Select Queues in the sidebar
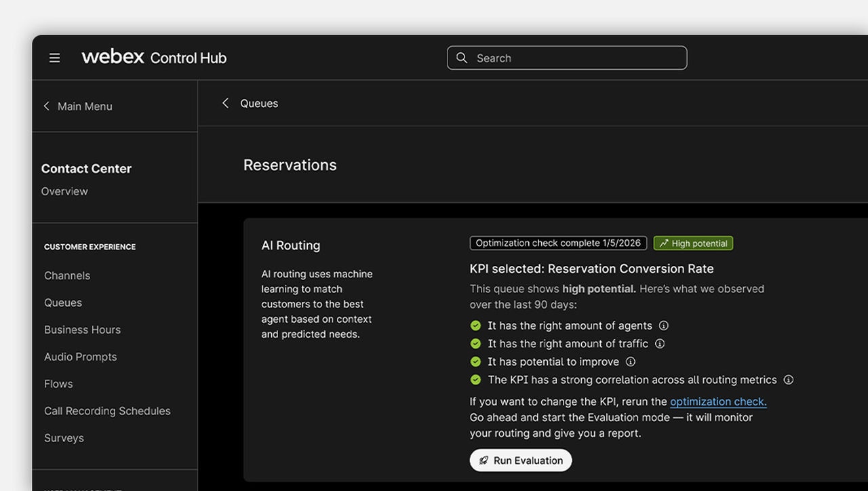 63,302
